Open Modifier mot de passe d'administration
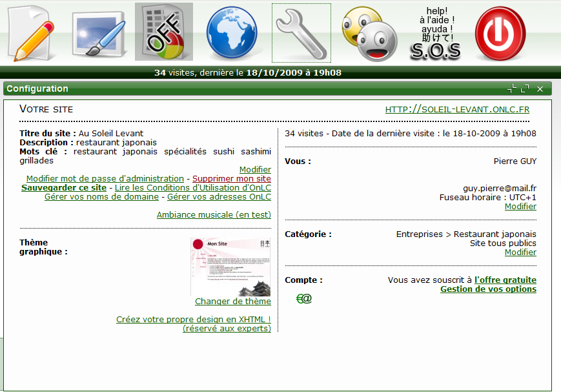 105,178
